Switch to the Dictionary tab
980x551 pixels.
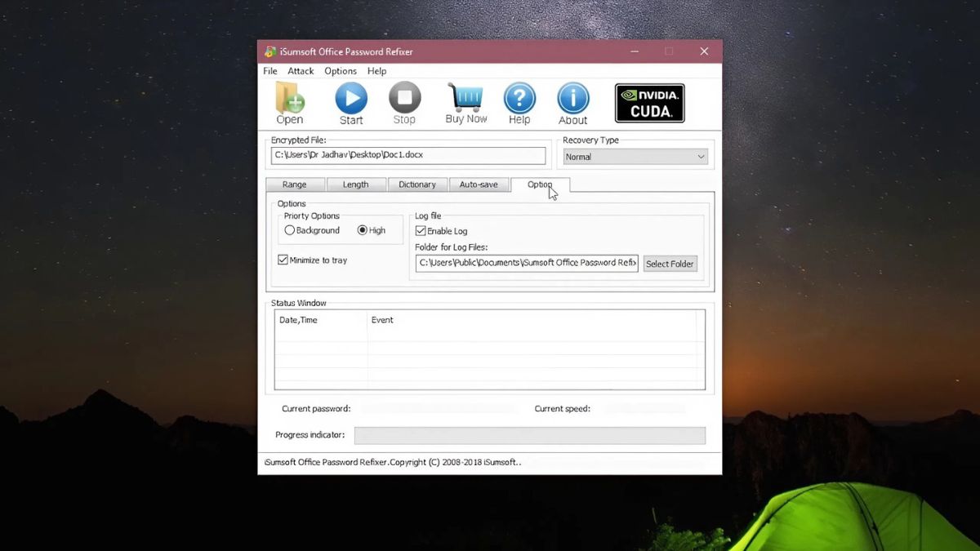(x=417, y=184)
